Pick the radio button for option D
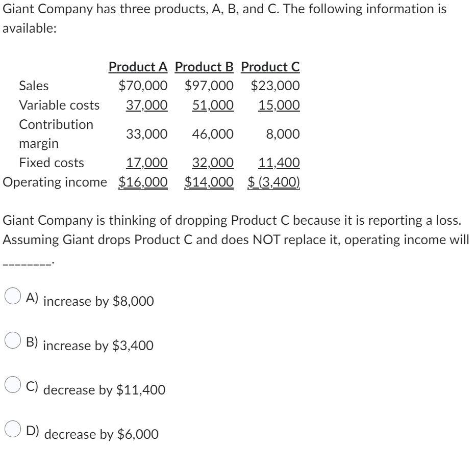This screenshot has width=476, height=449. [x=13, y=429]
